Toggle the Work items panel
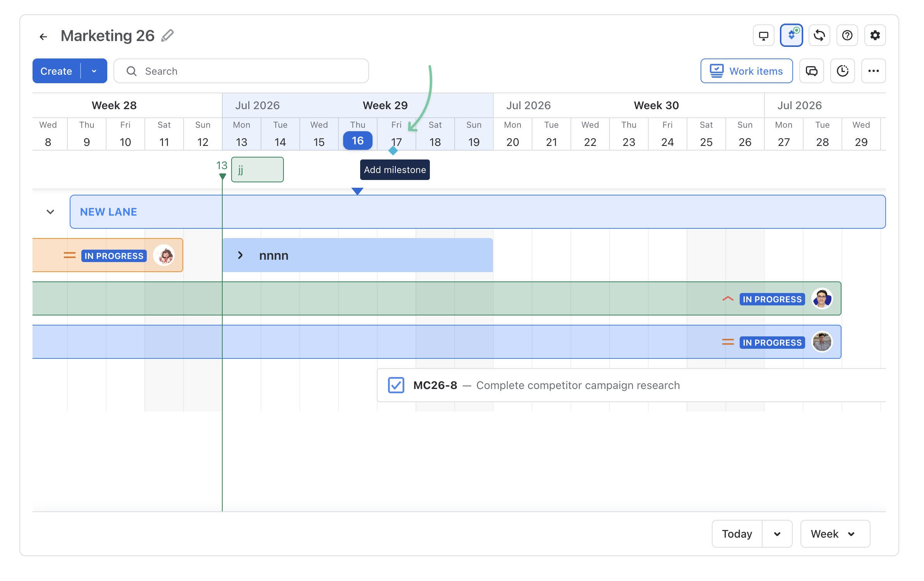Screen dimensions: 924x581 click(x=746, y=71)
